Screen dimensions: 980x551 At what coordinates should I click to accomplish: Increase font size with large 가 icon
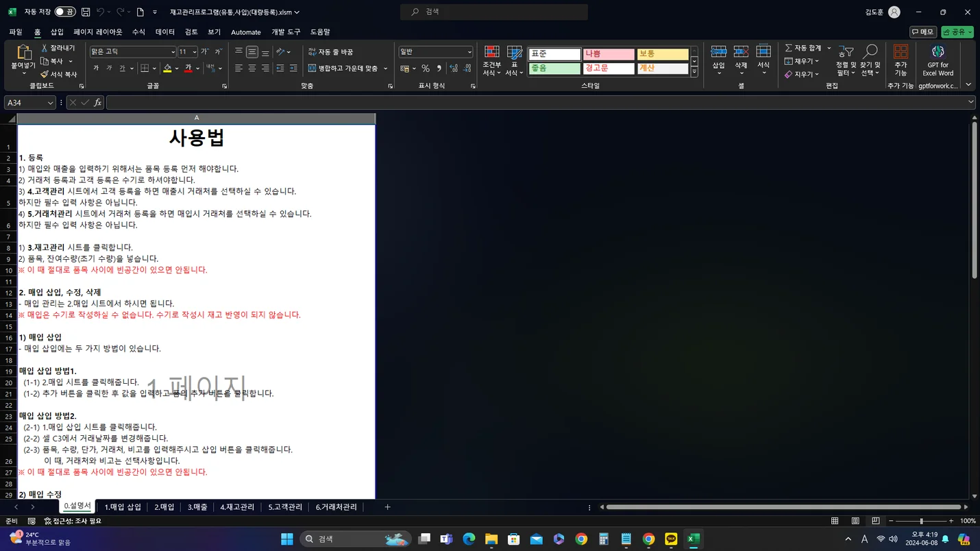pos(205,52)
